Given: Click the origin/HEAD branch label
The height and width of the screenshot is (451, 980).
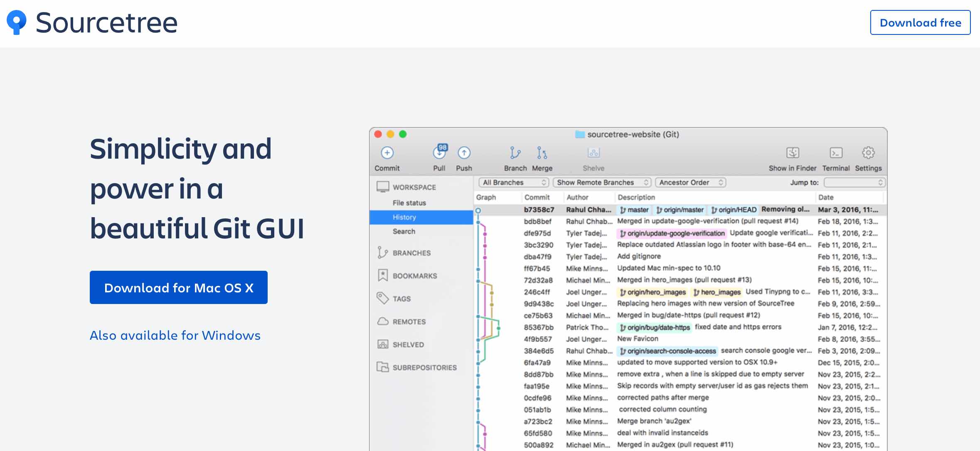Looking at the screenshot, I should (734, 210).
